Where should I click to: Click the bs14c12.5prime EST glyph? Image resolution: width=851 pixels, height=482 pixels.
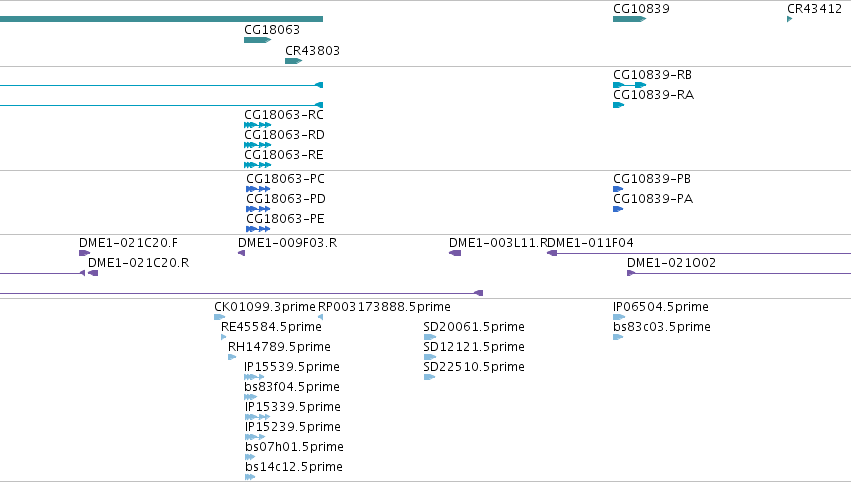(x=250, y=477)
